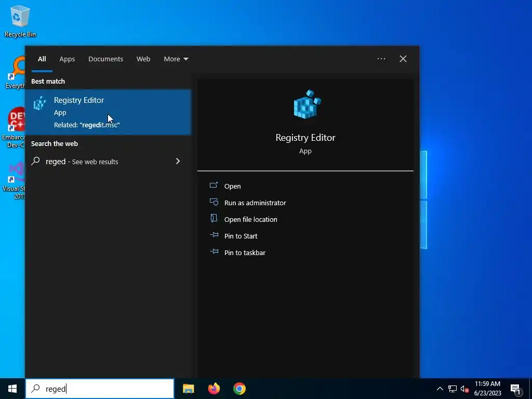This screenshot has width=532, height=399.
Task: Close the search panel with X
Action: point(403,59)
